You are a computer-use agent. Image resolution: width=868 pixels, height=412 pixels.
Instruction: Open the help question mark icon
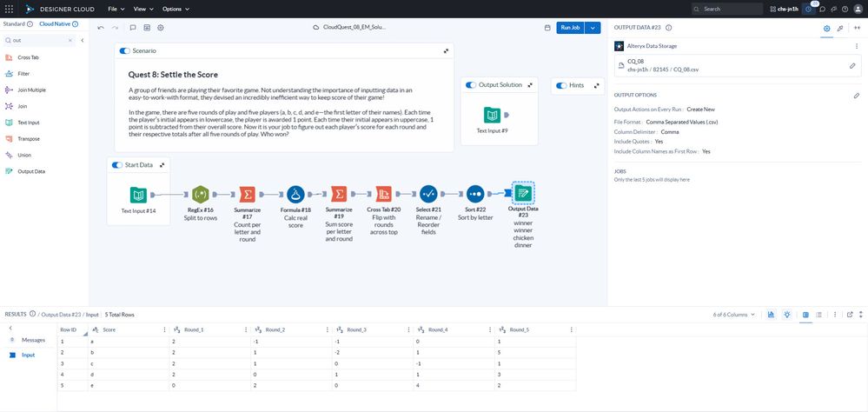[x=845, y=9]
